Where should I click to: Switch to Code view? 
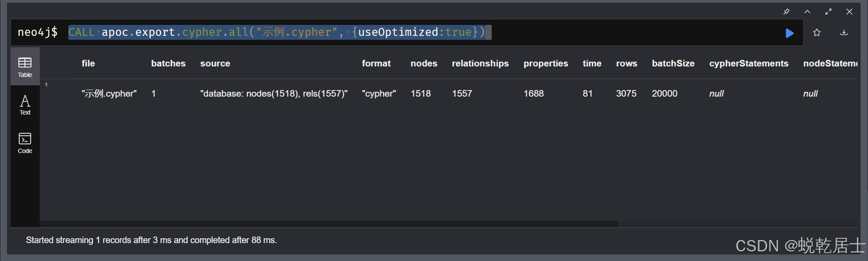point(25,143)
